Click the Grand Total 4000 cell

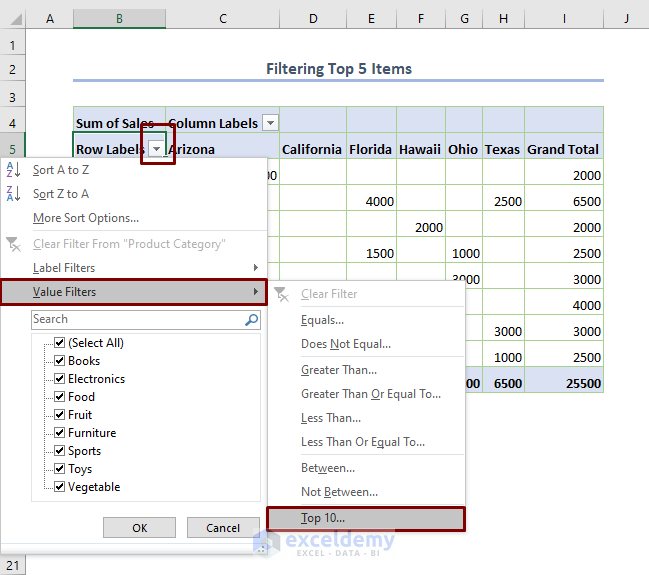(564, 302)
